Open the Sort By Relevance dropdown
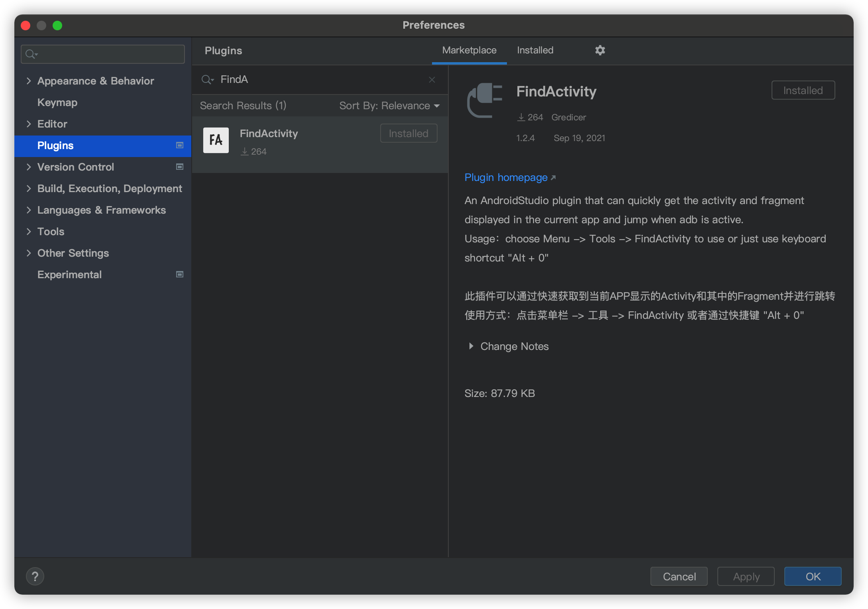 (x=389, y=106)
